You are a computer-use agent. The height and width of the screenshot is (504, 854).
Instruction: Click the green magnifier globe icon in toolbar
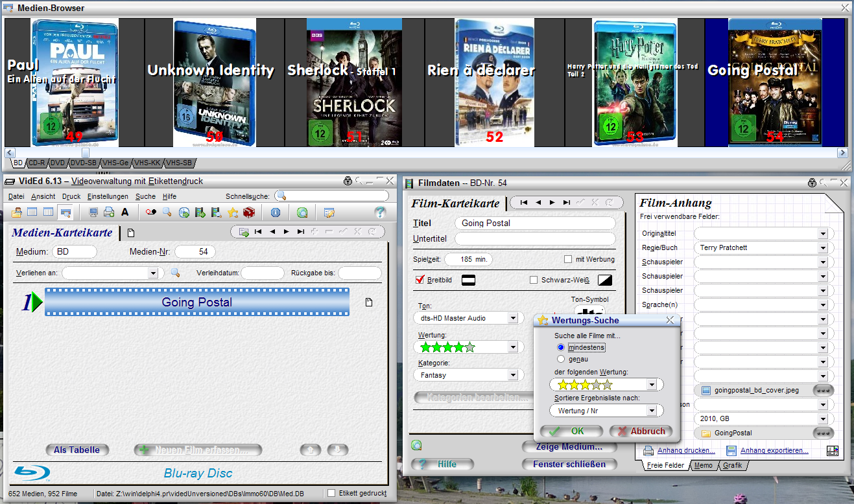click(x=302, y=212)
